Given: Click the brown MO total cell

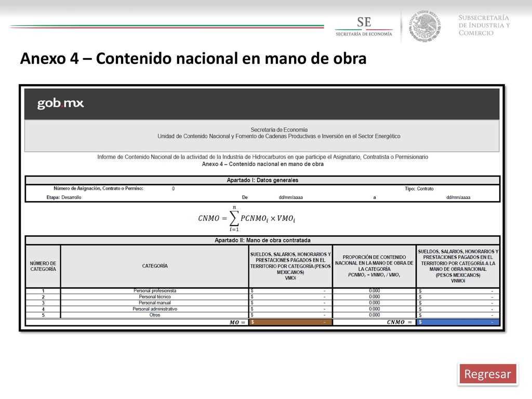Looking at the screenshot, I should 290,322.
